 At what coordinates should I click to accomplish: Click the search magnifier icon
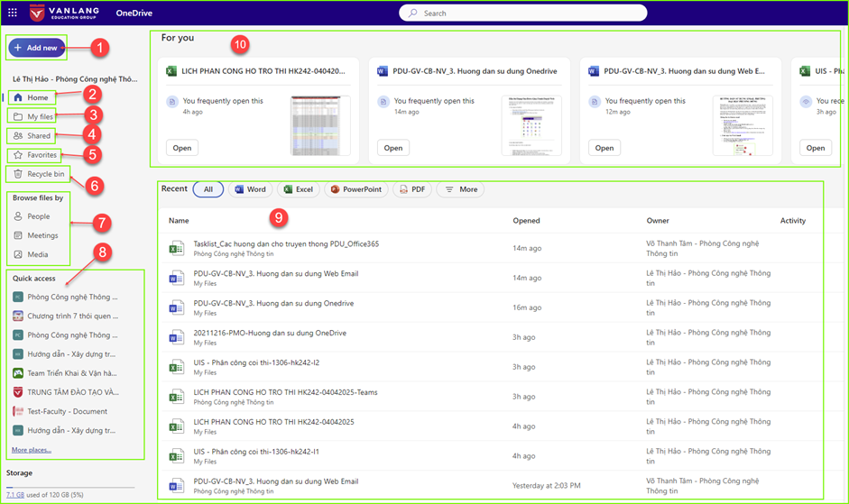(413, 13)
